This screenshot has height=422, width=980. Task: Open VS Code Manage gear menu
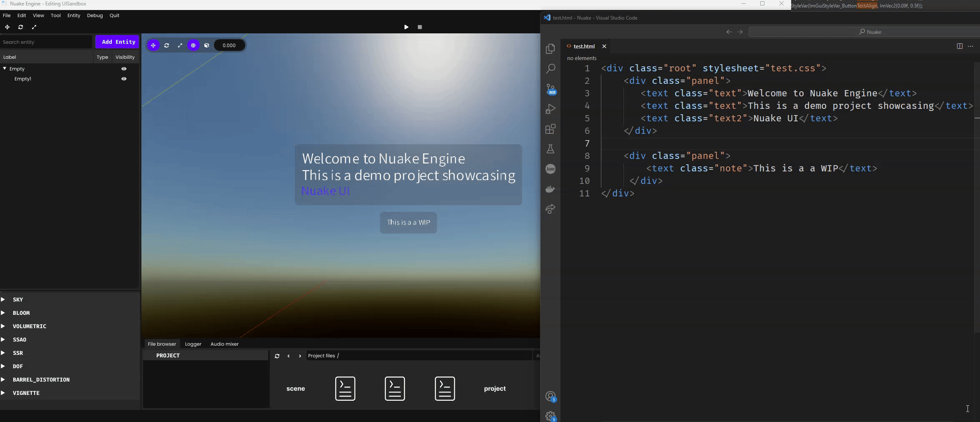(551, 416)
